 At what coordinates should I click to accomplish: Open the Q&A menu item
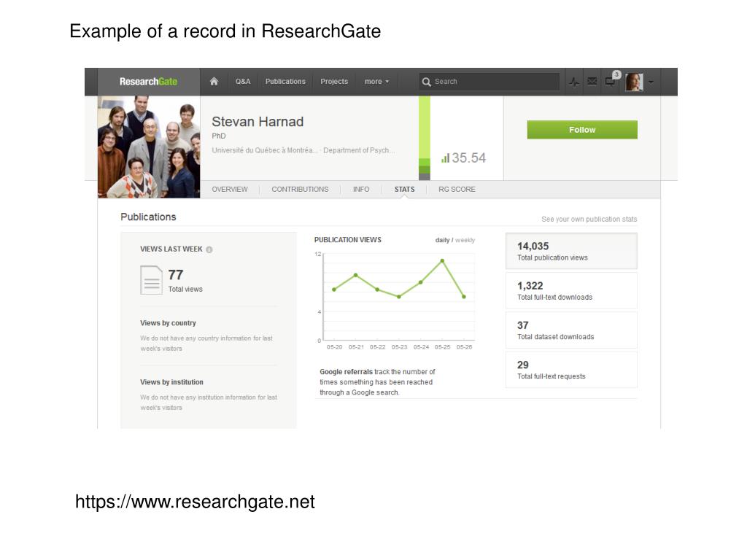(242, 82)
